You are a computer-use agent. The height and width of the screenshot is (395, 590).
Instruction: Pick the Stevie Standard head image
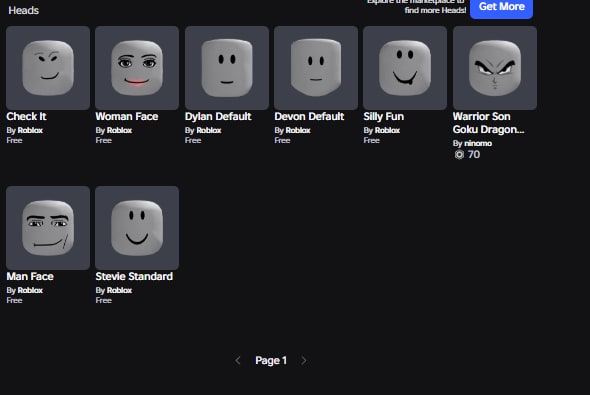click(x=137, y=228)
